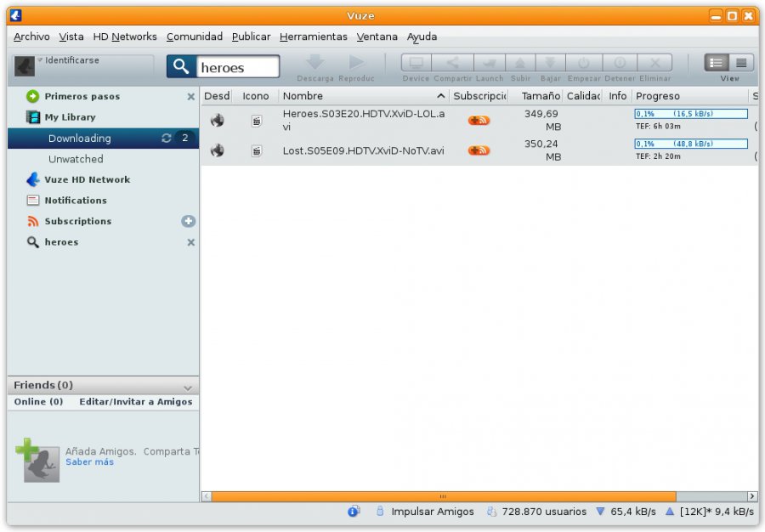This screenshot has width=765, height=532.
Task: Open Primeros pasos in the sidebar
Action: [82, 96]
